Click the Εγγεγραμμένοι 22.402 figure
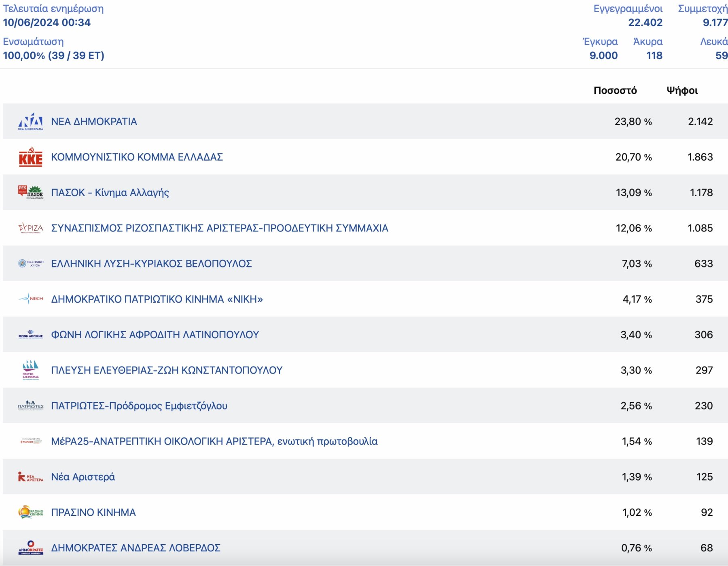 tap(645, 23)
